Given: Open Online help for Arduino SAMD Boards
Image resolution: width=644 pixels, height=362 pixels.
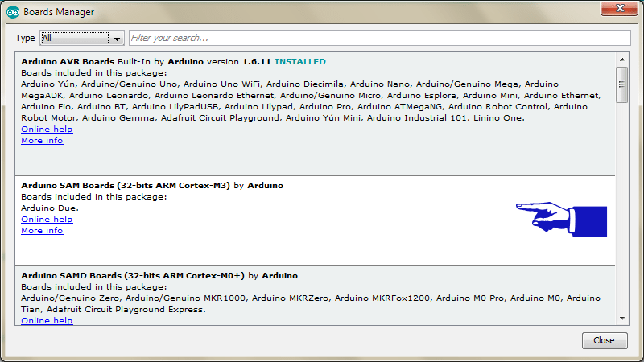Looking at the screenshot, I should [47, 320].
